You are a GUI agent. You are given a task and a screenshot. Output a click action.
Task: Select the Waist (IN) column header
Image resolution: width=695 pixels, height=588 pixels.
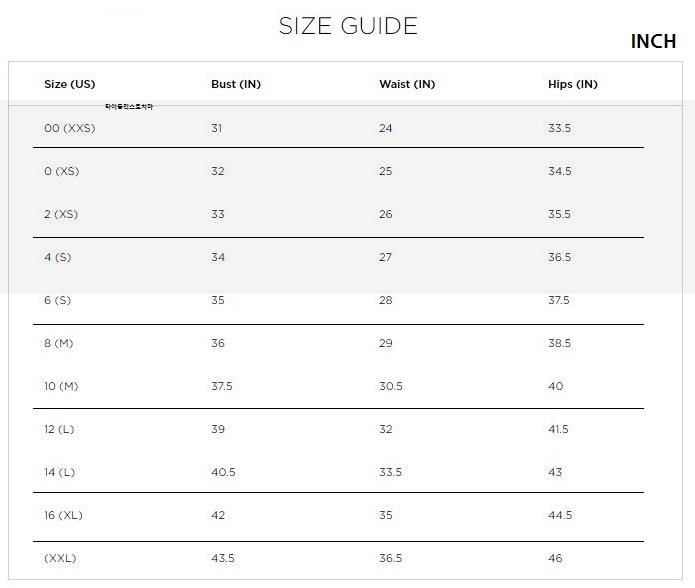click(x=407, y=85)
